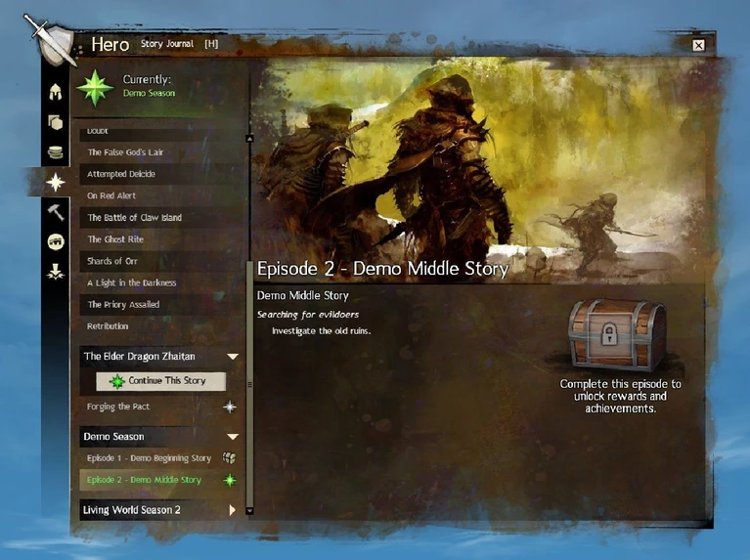Collapse The Elder Dragon Zhaitan section
The image size is (750, 560).
click(x=232, y=357)
